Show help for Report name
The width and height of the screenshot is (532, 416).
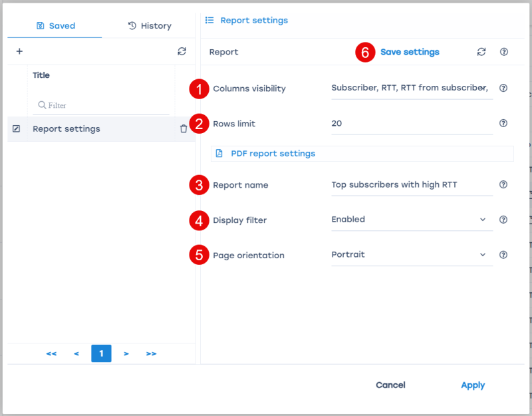pos(503,185)
